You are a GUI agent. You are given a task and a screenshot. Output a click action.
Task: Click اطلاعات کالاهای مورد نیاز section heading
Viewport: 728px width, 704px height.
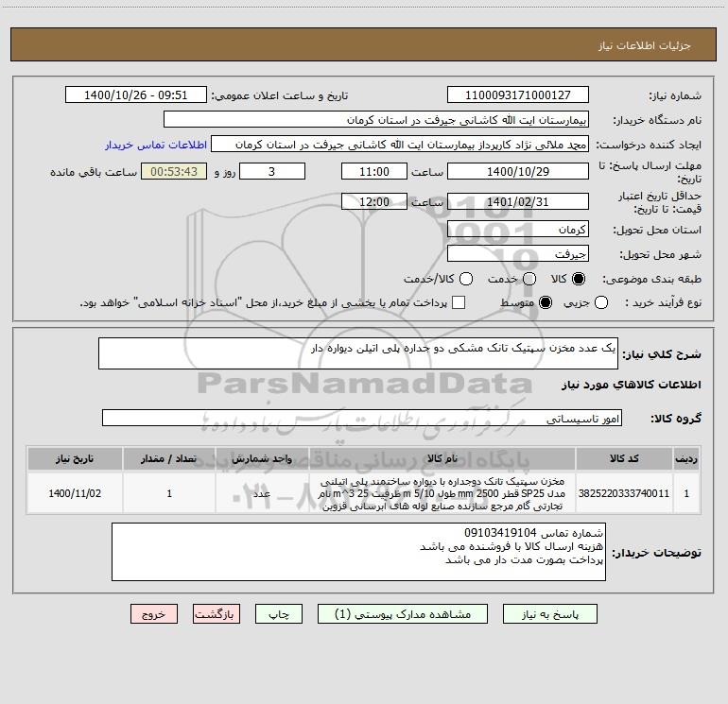coord(631,385)
